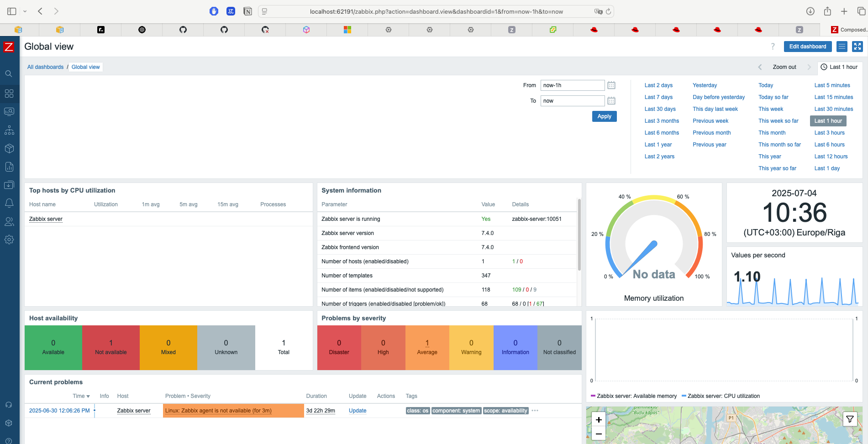Viewport: 868px width, 444px height.
Task: Select Last 1 hour preset
Action: [x=828, y=121]
